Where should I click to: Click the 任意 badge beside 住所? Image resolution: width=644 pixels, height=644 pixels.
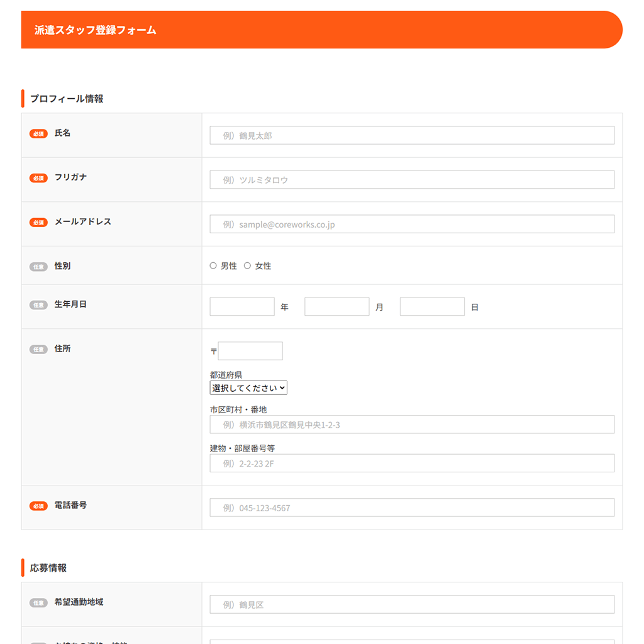(38, 350)
